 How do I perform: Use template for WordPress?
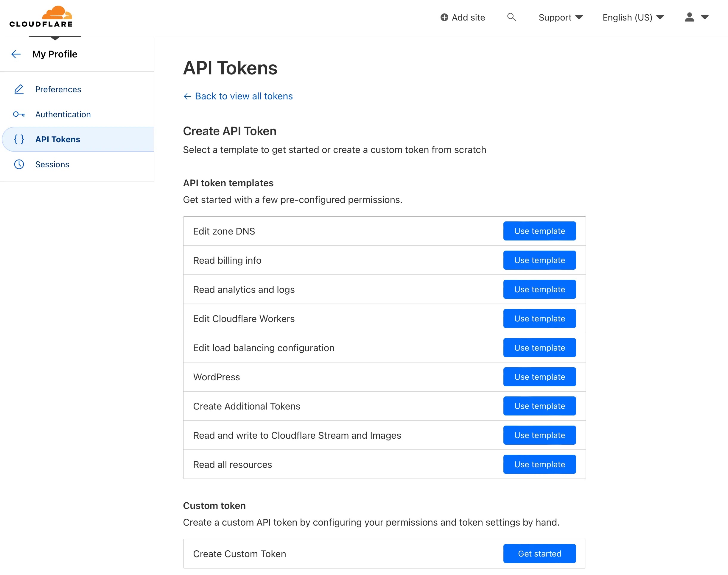539,377
